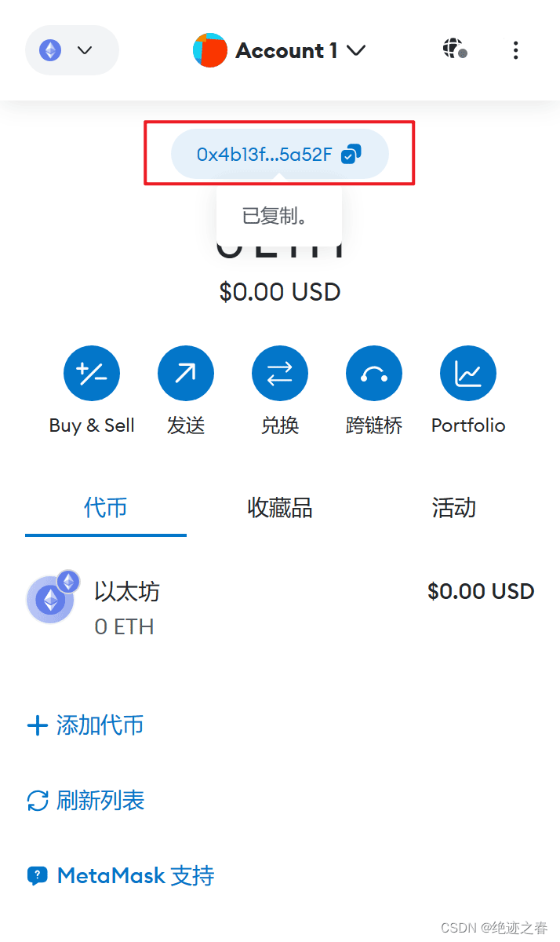Image resolution: width=560 pixels, height=942 pixels.
Task: Copy the 0x4b13f...5a52F address
Action: point(264,154)
